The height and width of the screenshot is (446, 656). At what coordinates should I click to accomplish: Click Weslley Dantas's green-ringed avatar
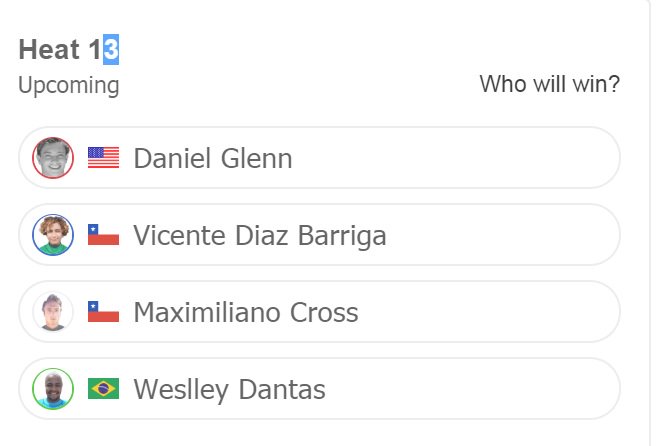point(53,389)
